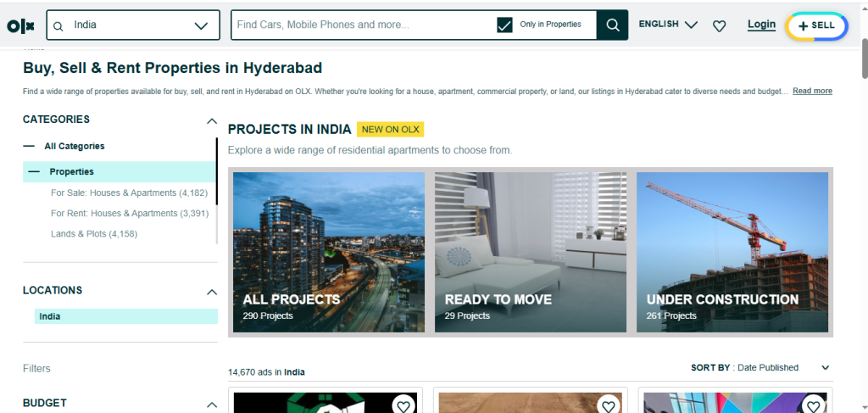Click the magnifier icon in the location box
Viewport: 868px width, 413px height.
(58, 25)
